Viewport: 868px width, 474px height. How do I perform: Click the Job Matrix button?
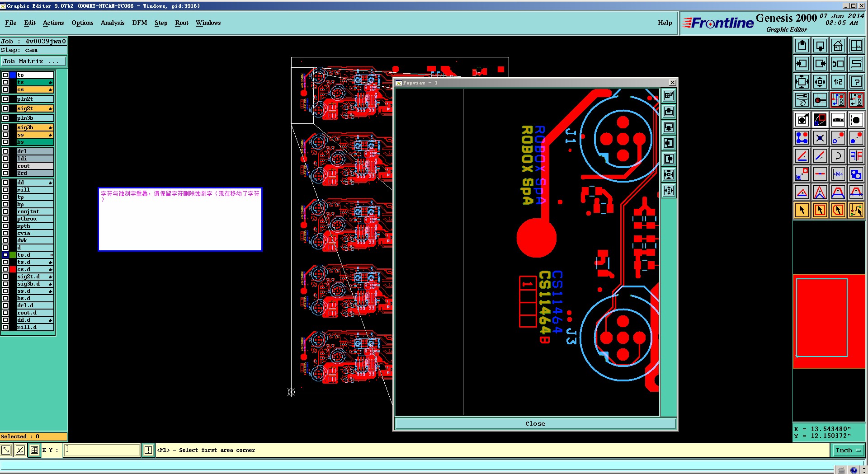coord(33,61)
